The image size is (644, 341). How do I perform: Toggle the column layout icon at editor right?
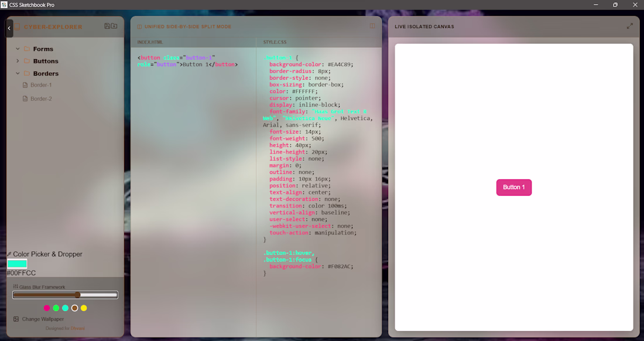click(372, 26)
